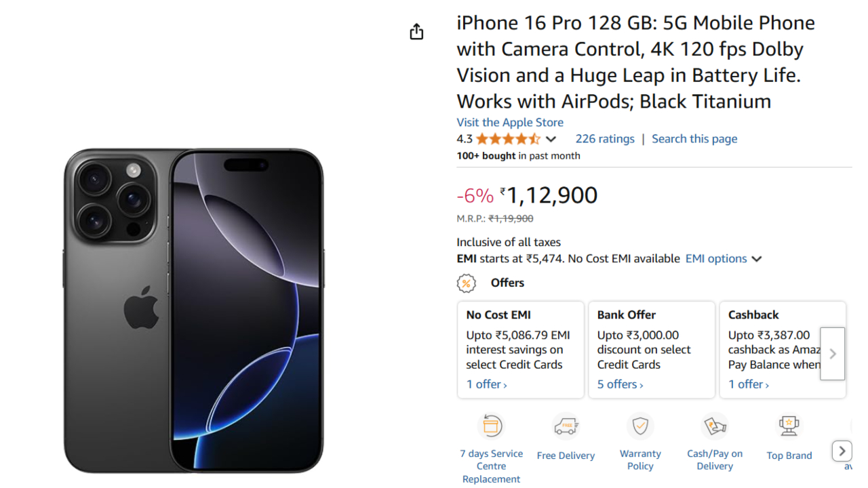
Task: Open the Bank Offer 5 offers link
Action: pyautogui.click(x=620, y=384)
